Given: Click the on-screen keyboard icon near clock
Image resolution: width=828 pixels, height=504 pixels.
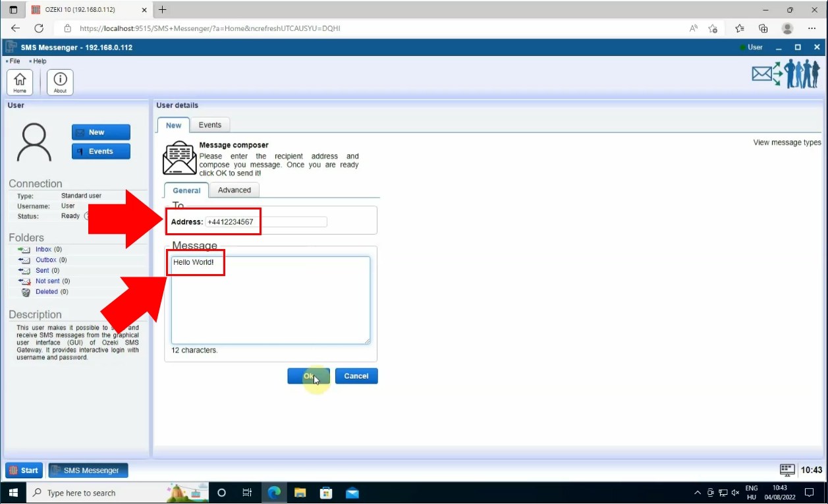Looking at the screenshot, I should 787,470.
